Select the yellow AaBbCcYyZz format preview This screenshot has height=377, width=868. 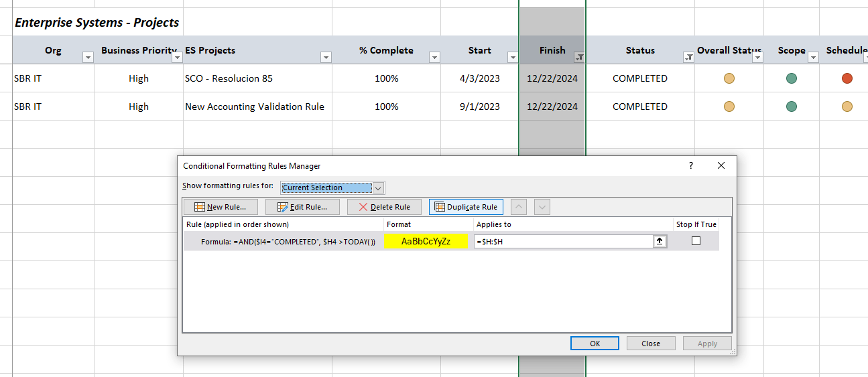426,241
